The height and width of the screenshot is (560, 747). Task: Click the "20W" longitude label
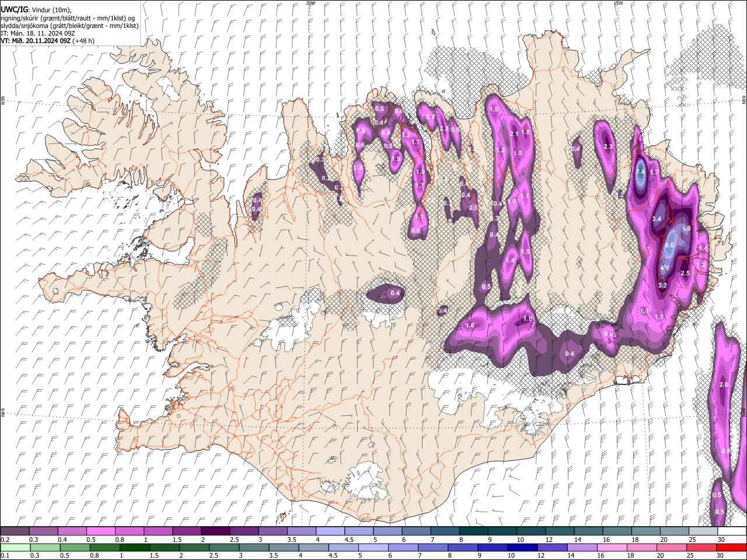pos(310,3)
